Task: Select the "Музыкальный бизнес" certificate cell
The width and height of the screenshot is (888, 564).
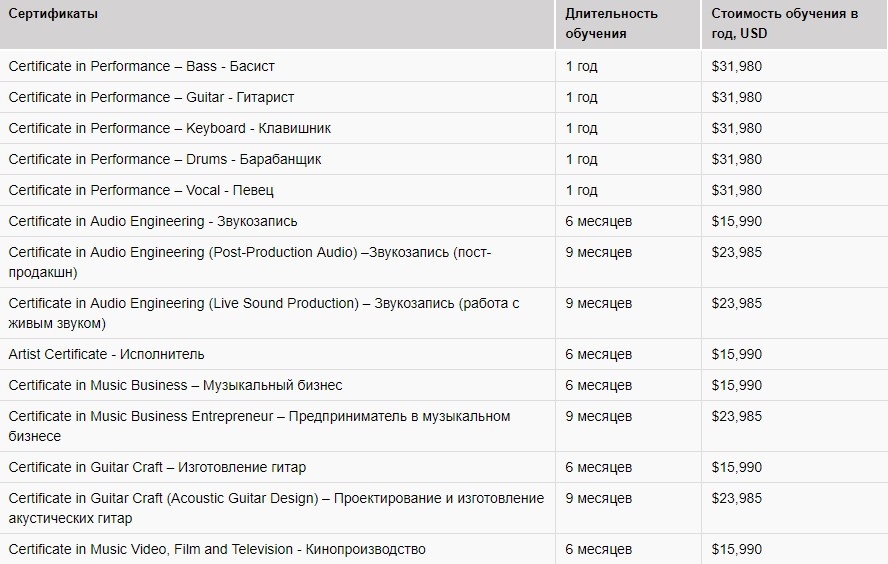Action: click(x=175, y=385)
